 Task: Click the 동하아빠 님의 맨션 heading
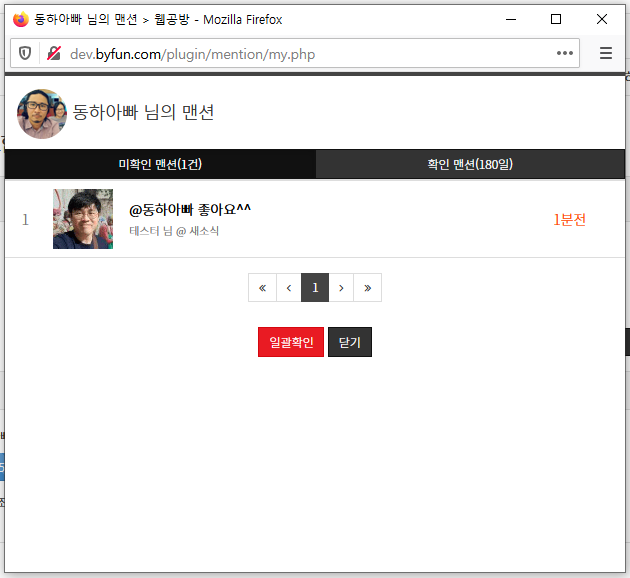143,112
